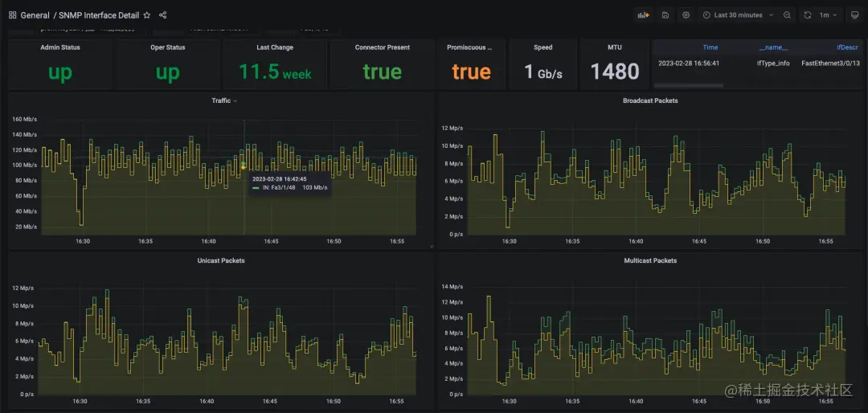Go to the General folder link
This screenshot has height=413, width=868.
[35, 15]
